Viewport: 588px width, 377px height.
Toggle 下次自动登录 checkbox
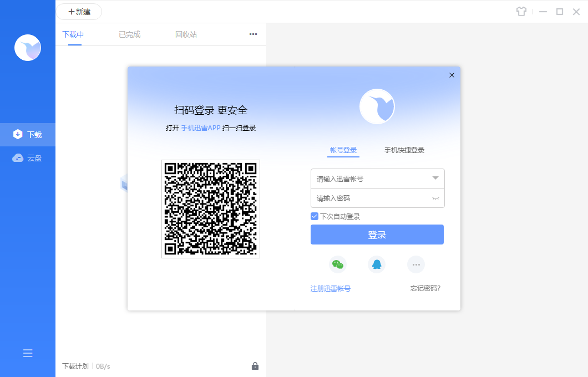315,216
